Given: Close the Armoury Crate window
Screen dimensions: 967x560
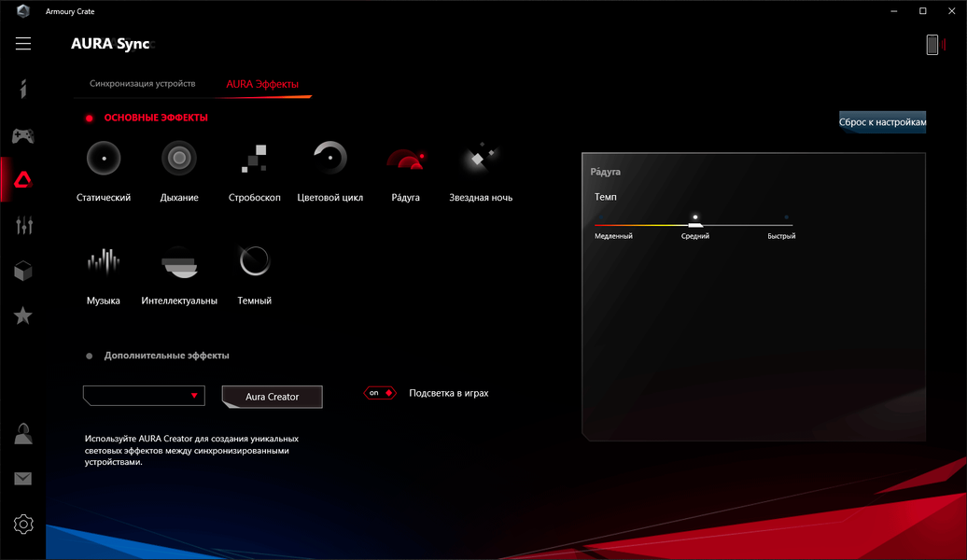Looking at the screenshot, I should pyautogui.click(x=951, y=11).
